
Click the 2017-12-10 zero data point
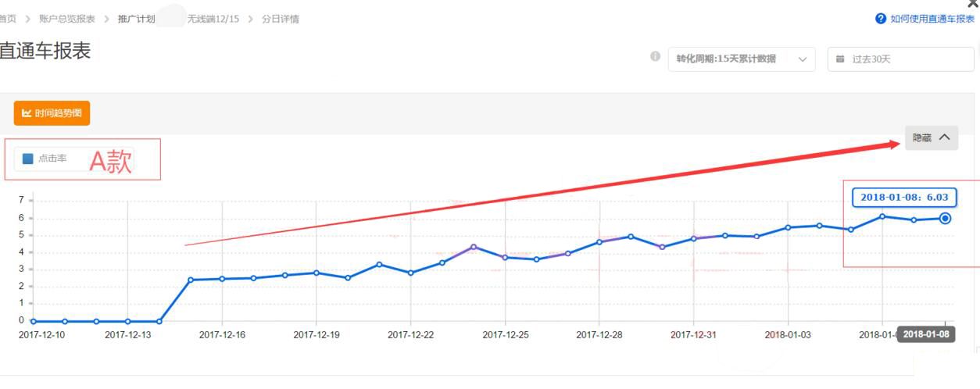pos(33,321)
